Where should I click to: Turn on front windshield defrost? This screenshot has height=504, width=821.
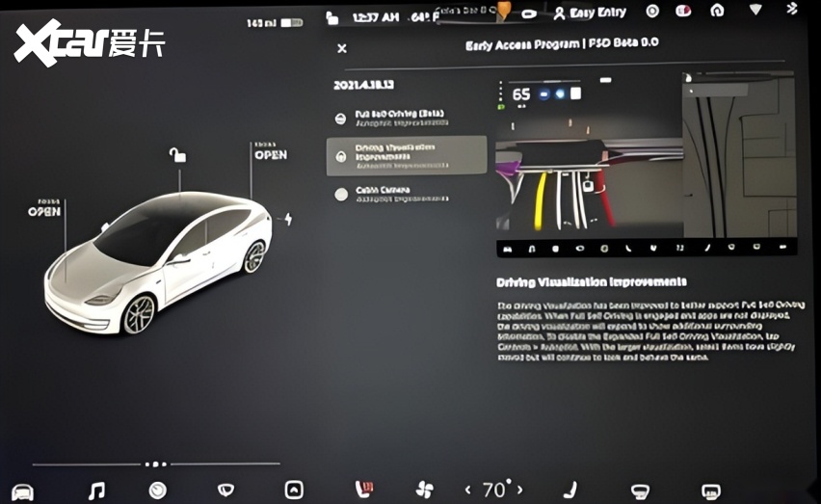pos(640,491)
